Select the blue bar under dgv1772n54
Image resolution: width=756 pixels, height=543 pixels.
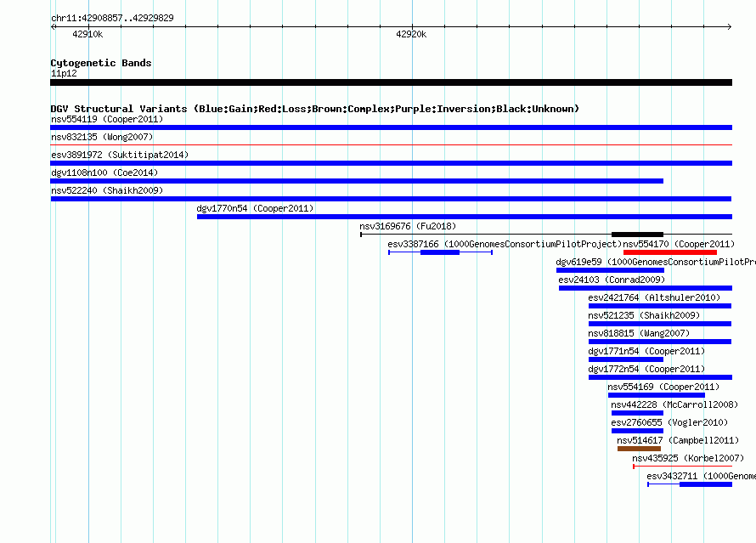[x=661, y=377]
